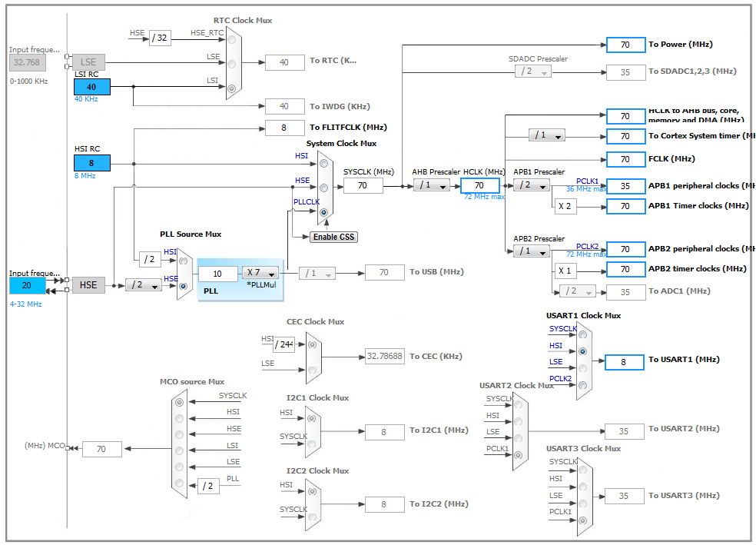Select LSE on MCO source Mux
Viewport: 756px width, 545px height.
179,467
